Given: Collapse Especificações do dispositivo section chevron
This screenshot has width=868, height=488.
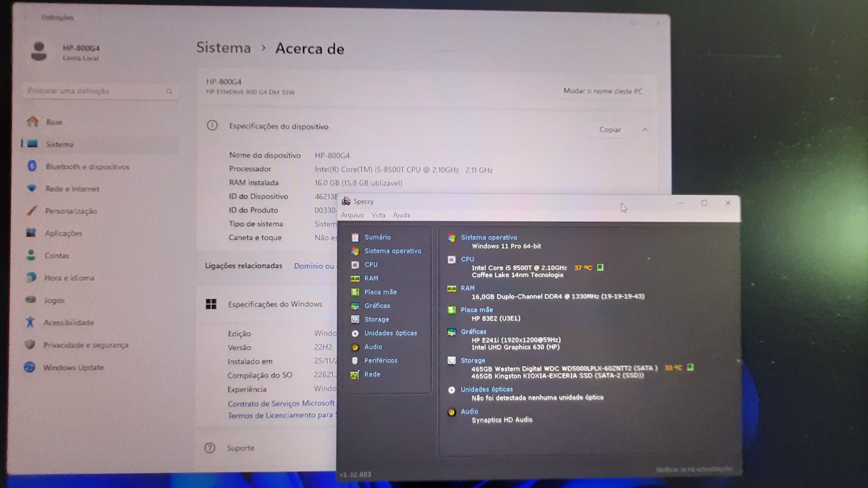Looking at the screenshot, I should click(645, 130).
